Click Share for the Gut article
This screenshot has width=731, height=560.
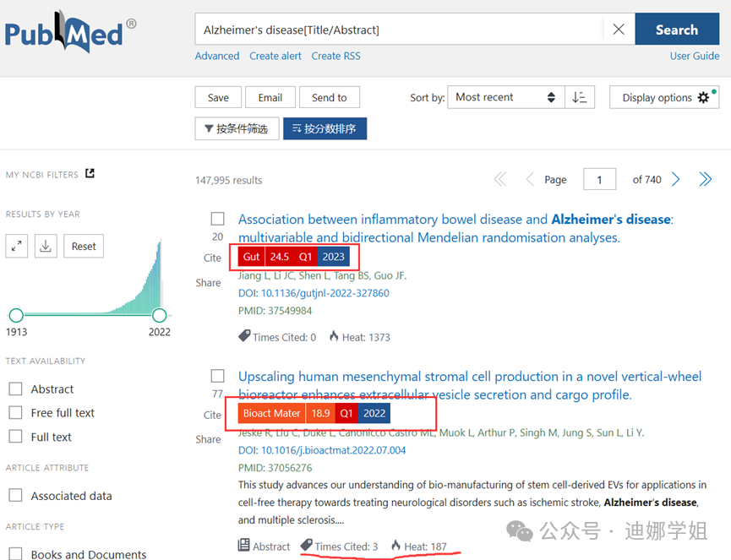point(208,283)
